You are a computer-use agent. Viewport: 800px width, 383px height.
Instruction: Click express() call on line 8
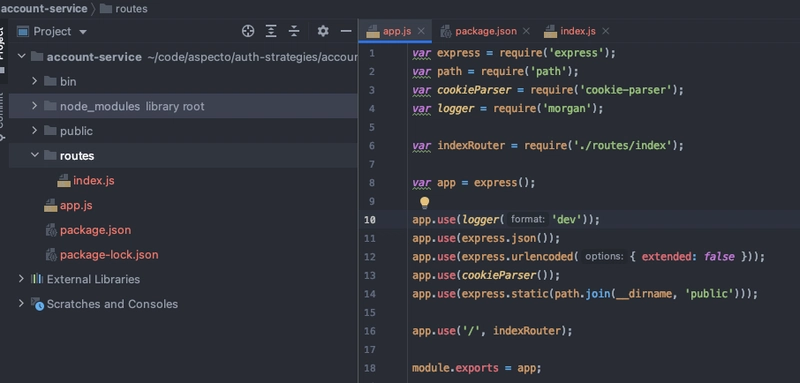pyautogui.click(x=502, y=183)
